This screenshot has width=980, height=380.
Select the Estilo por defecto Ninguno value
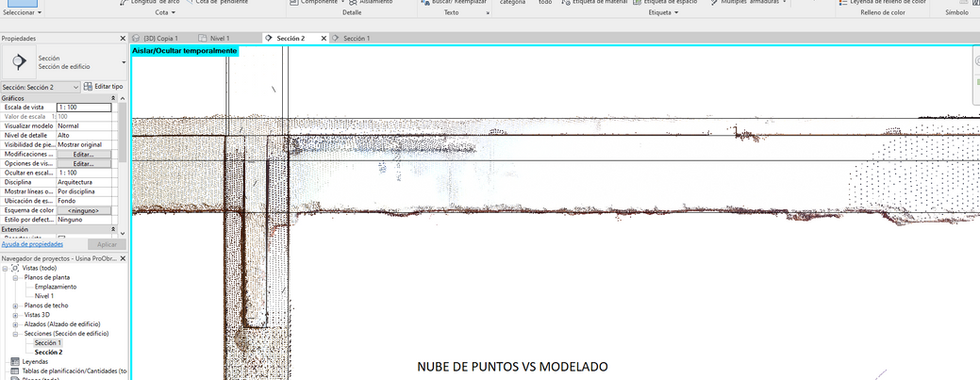coord(84,220)
